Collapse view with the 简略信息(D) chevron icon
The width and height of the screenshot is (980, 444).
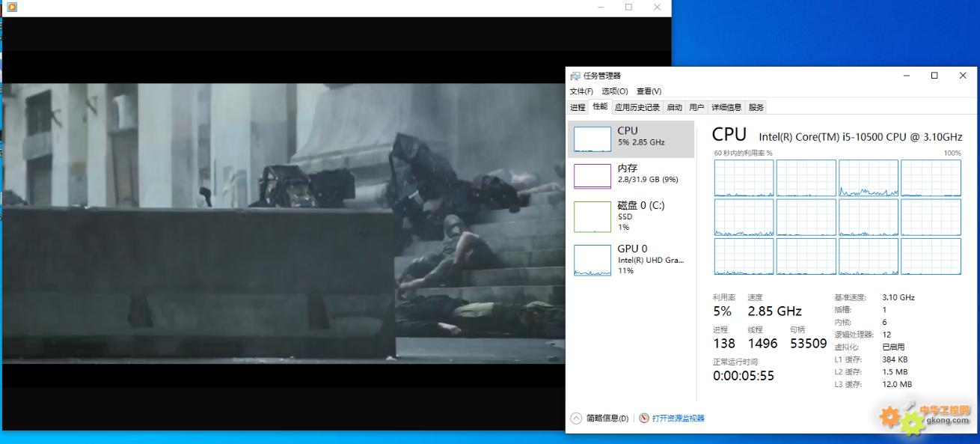click(x=576, y=419)
